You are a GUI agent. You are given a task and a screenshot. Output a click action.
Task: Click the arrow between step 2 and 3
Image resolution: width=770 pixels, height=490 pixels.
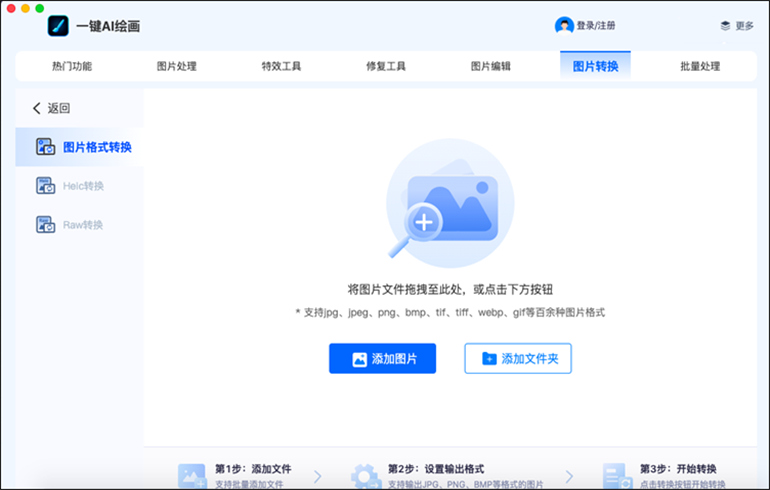pyautogui.click(x=569, y=476)
